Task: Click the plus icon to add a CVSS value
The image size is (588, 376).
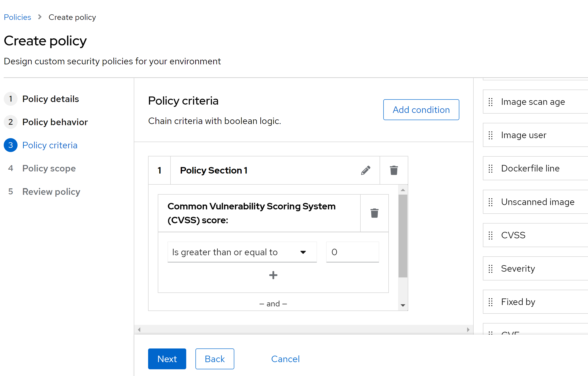Action: pyautogui.click(x=273, y=275)
